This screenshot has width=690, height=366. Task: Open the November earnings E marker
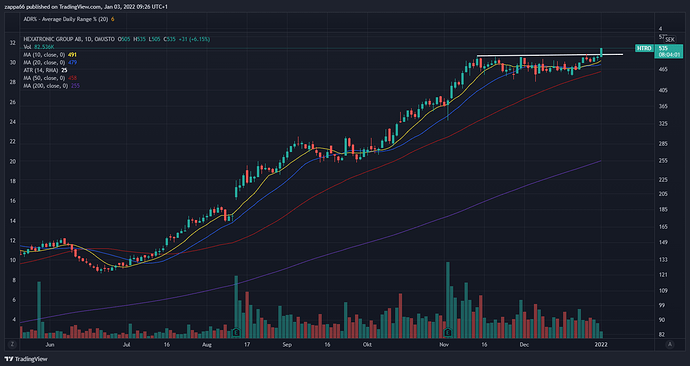click(x=448, y=332)
